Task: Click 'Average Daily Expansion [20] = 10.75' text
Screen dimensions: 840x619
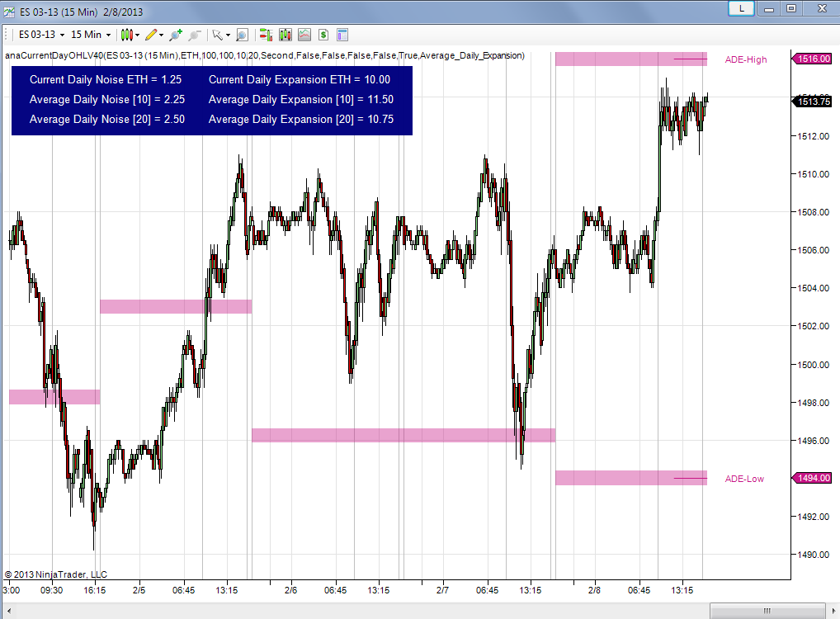Action: pyautogui.click(x=301, y=119)
